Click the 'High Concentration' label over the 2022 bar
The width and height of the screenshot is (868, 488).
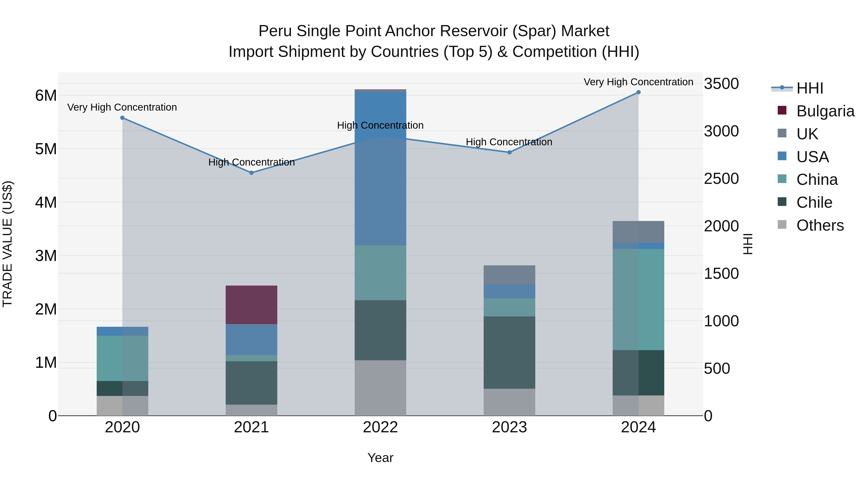pos(380,125)
